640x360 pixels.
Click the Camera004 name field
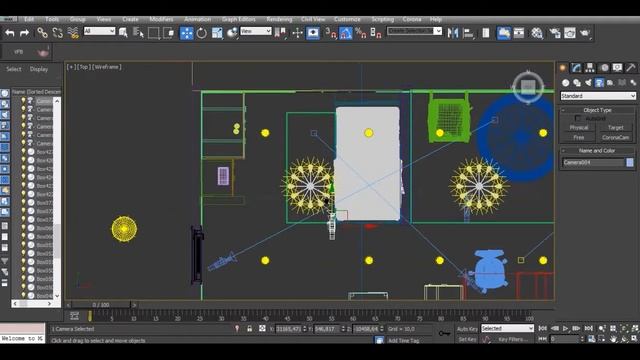[593, 162]
